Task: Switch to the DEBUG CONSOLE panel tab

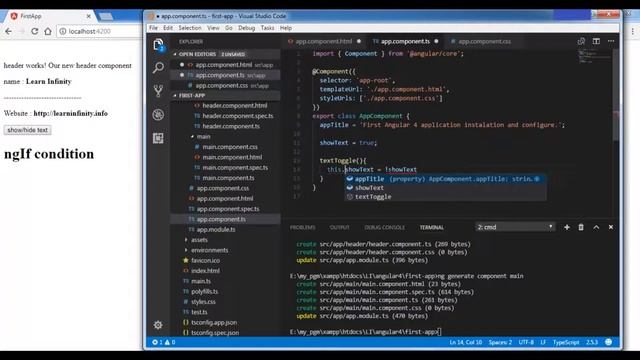Action: pos(384,227)
